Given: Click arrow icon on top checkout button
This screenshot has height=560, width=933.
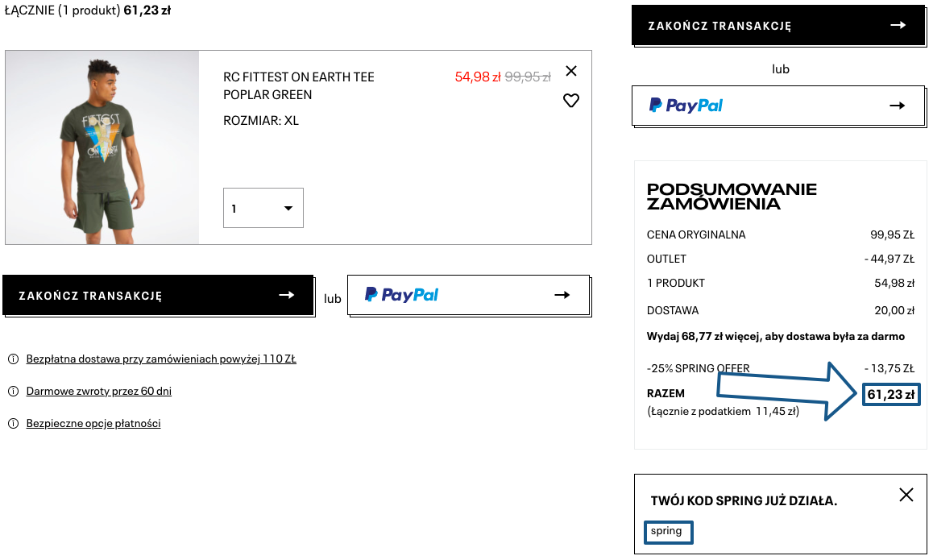Looking at the screenshot, I should click(x=898, y=26).
